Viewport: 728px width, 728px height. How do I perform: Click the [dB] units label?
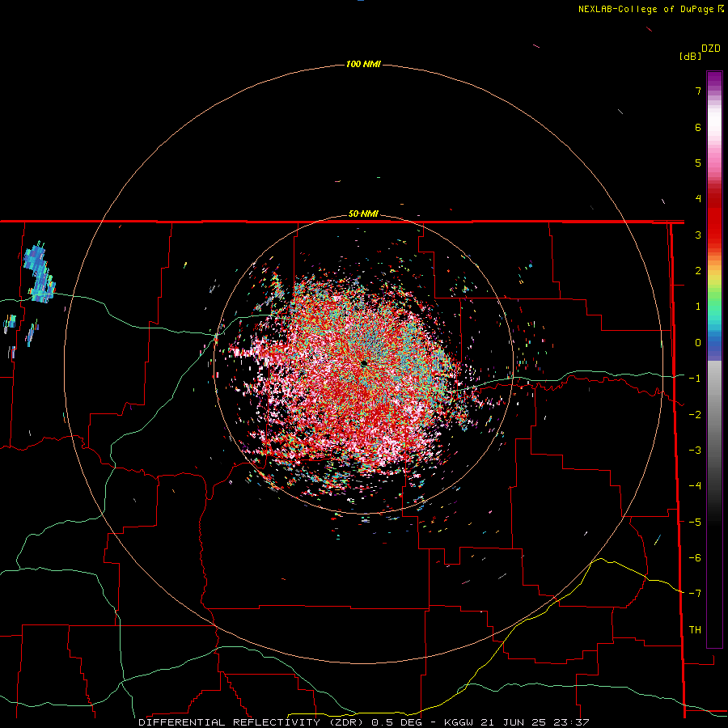tap(690, 57)
